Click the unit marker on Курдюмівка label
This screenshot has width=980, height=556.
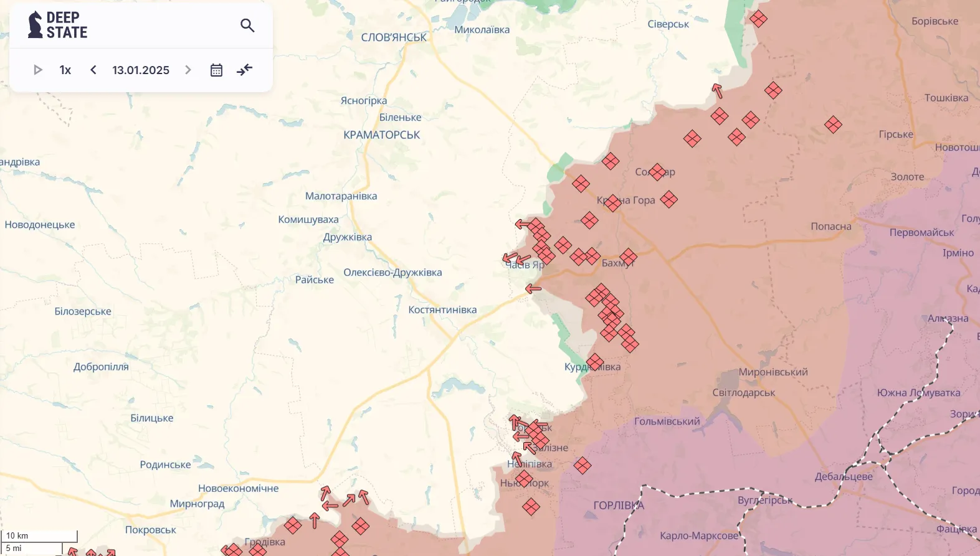click(x=595, y=362)
